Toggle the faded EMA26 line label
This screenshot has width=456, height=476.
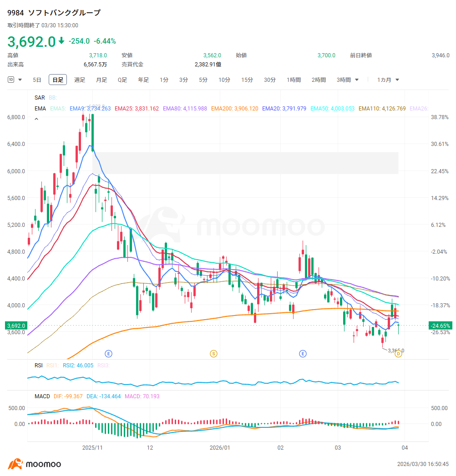(419, 109)
